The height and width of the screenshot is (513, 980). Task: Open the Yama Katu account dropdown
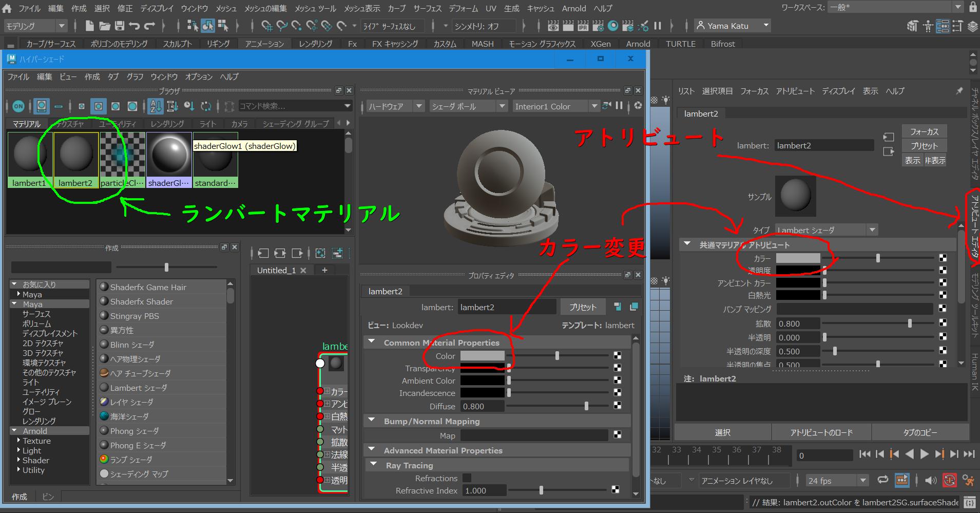coord(733,26)
